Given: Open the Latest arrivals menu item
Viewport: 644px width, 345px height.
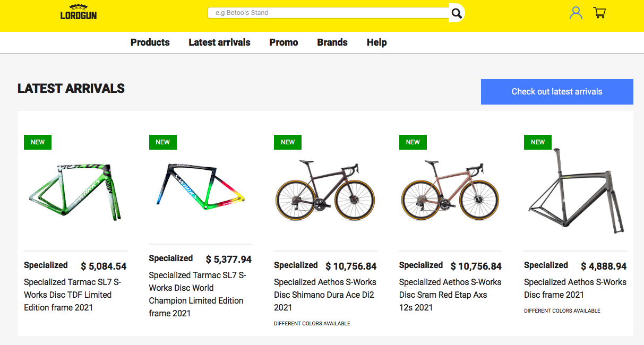Looking at the screenshot, I should (x=219, y=42).
